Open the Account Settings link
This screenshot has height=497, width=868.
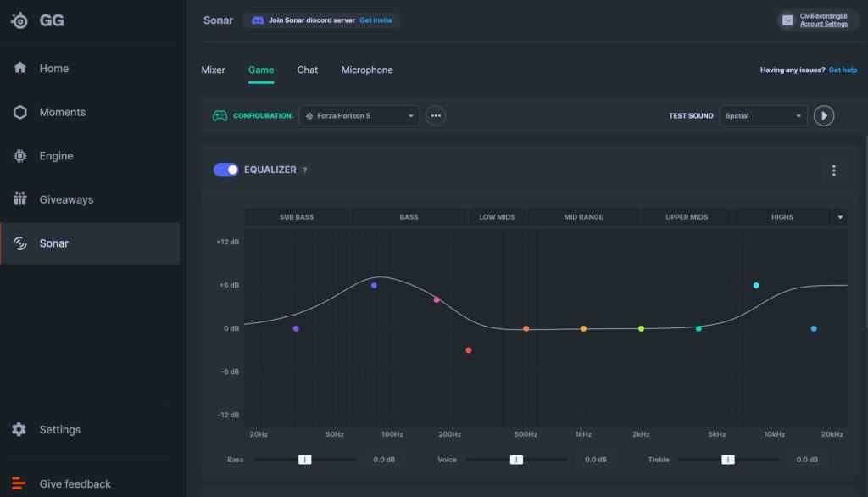823,25
